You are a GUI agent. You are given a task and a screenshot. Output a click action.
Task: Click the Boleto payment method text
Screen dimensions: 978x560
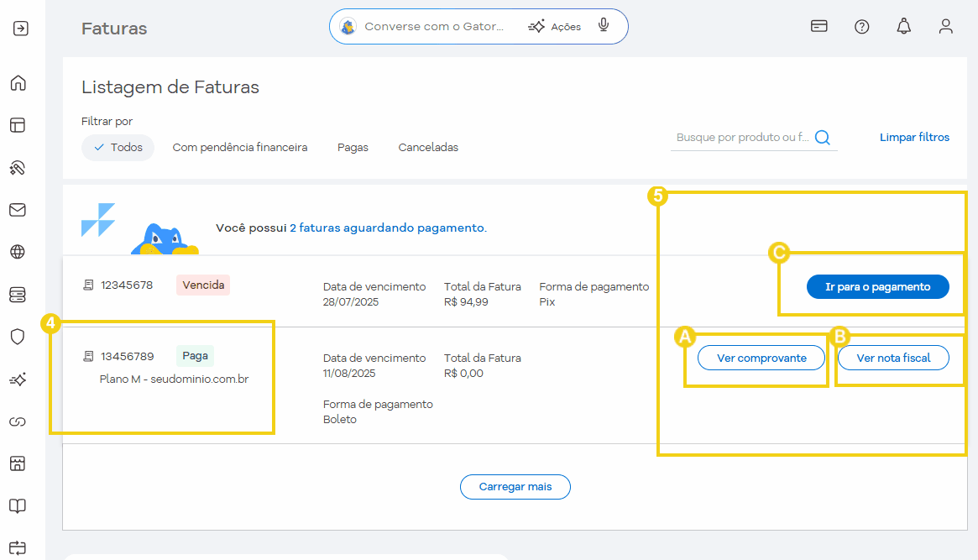(x=340, y=420)
